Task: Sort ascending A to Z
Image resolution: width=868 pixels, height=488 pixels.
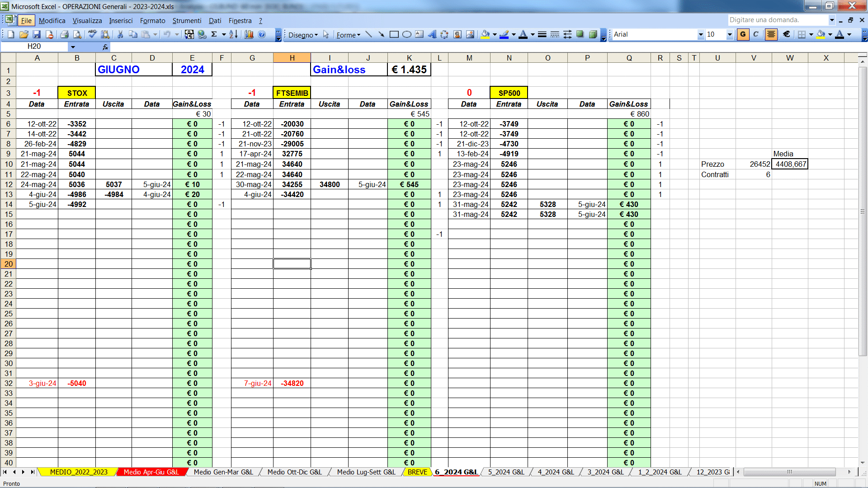Action: (x=233, y=34)
